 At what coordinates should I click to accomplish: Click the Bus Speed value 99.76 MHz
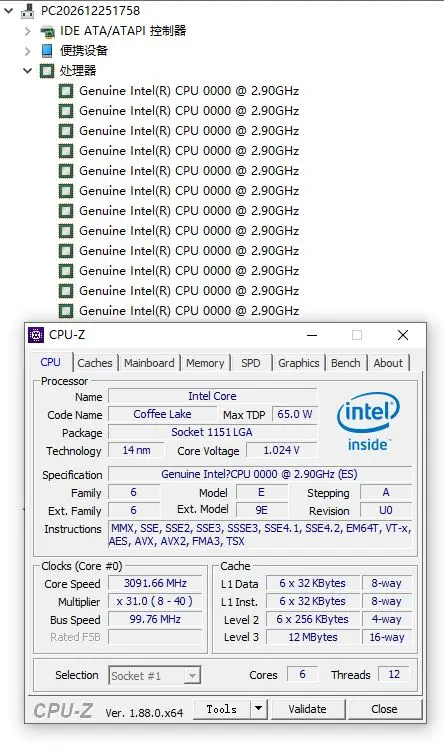(155, 619)
